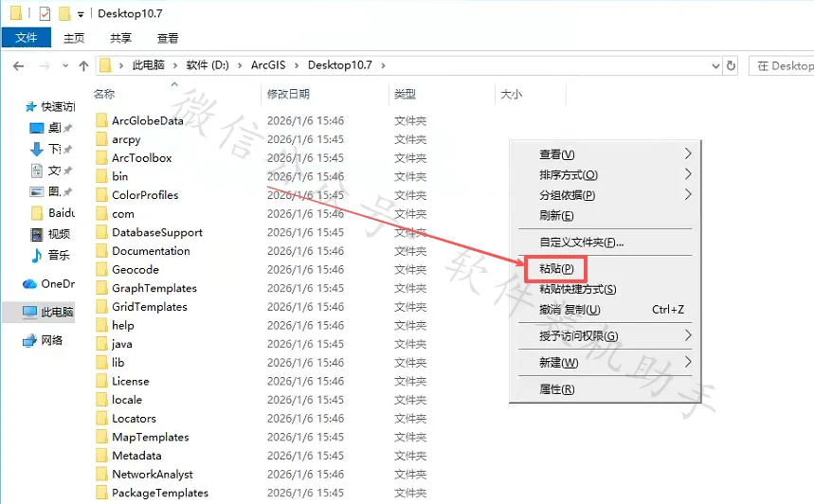This screenshot has height=504, width=814.
Task: Open the documents (文) quick access item
Action: point(51,171)
